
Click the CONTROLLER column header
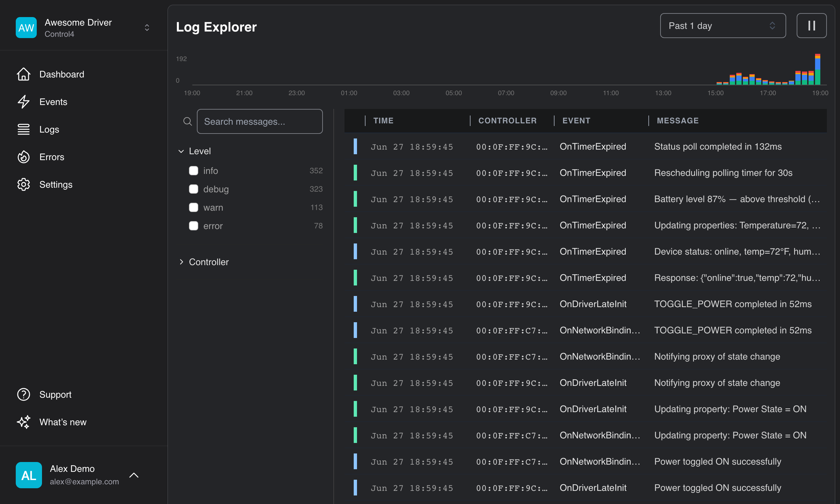click(x=507, y=120)
